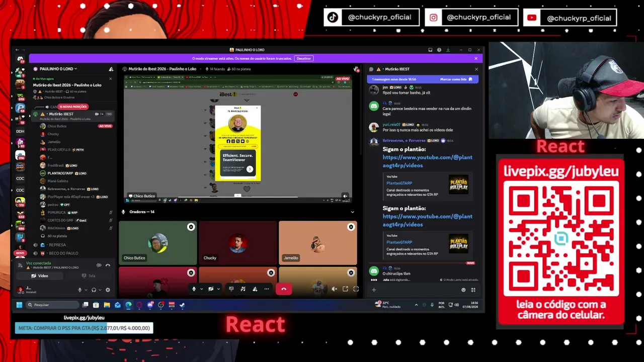Click the plus attachment button in chat
644x362 pixels.
(374, 290)
